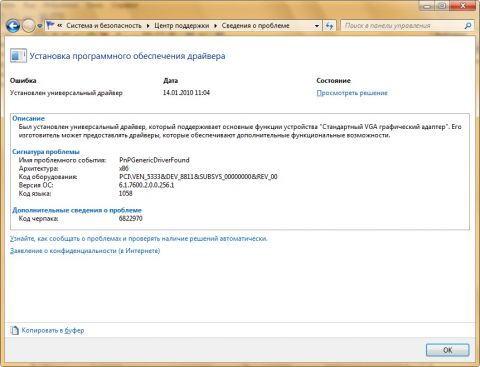Click the 'Состояние' column label
The image size is (480, 367).
pyautogui.click(x=333, y=81)
